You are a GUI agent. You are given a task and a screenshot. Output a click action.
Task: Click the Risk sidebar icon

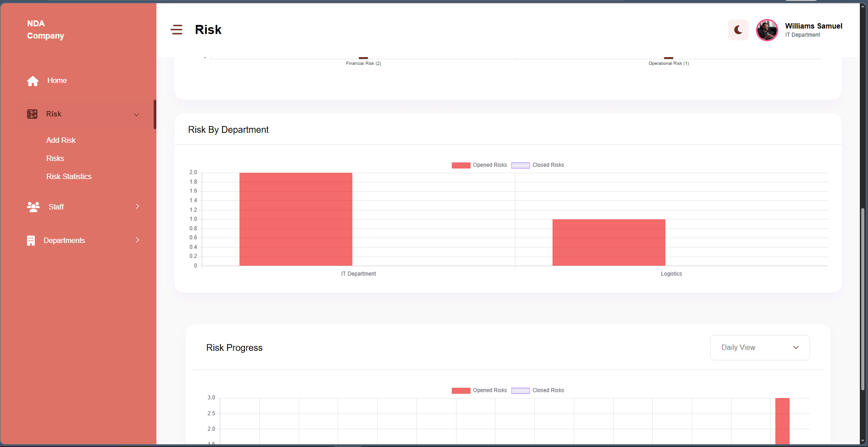[32, 114]
